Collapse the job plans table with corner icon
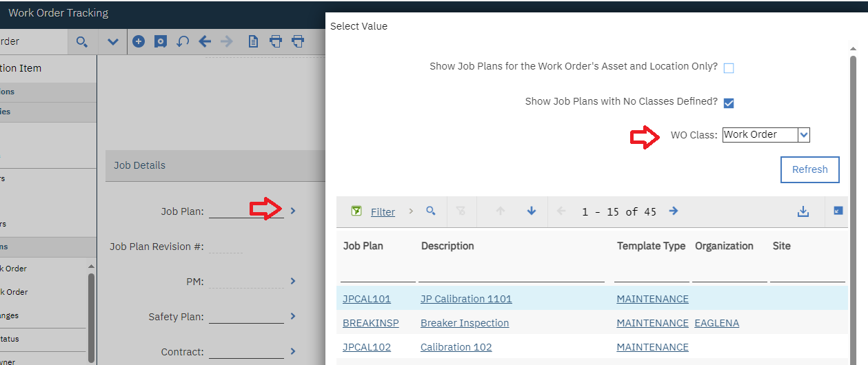 [x=838, y=211]
